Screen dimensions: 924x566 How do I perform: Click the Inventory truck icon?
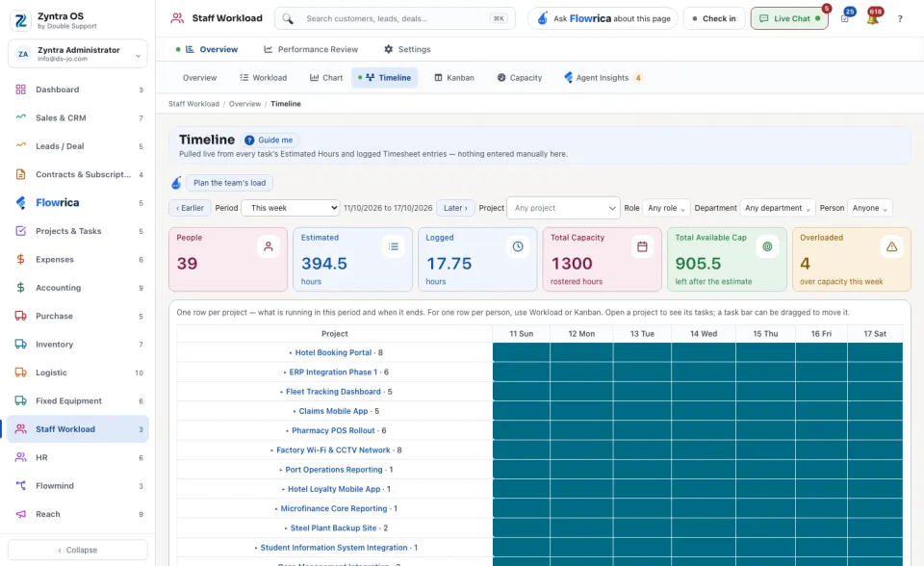(20, 344)
